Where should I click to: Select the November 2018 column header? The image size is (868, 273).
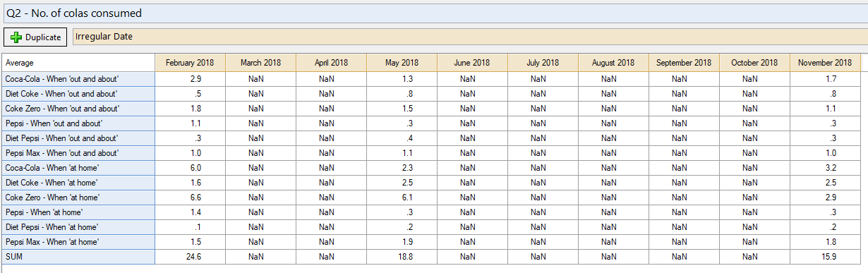click(825, 63)
